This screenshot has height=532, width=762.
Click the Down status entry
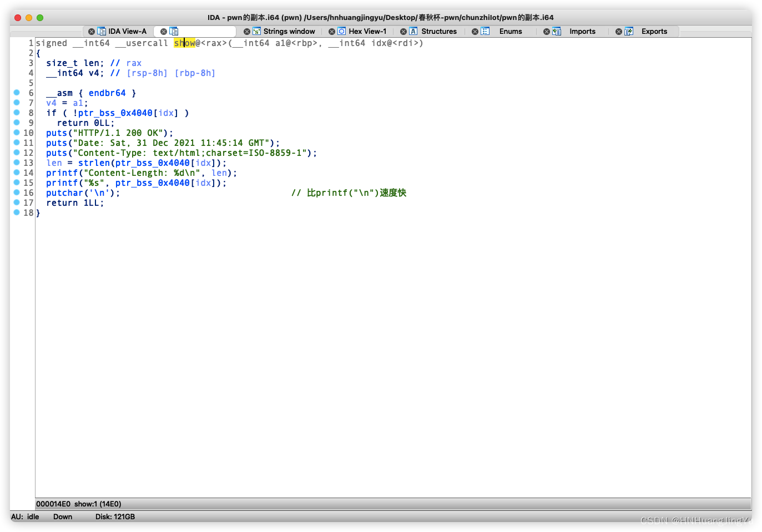[63, 516]
